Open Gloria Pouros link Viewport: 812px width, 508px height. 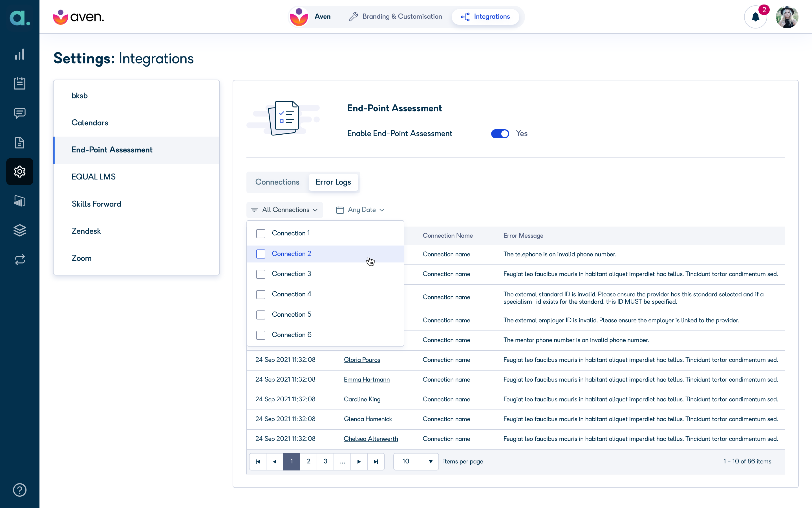point(362,360)
